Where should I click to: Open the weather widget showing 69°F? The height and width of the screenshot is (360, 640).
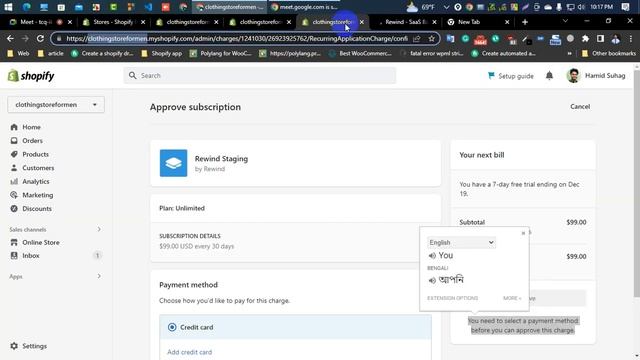coord(420,7)
